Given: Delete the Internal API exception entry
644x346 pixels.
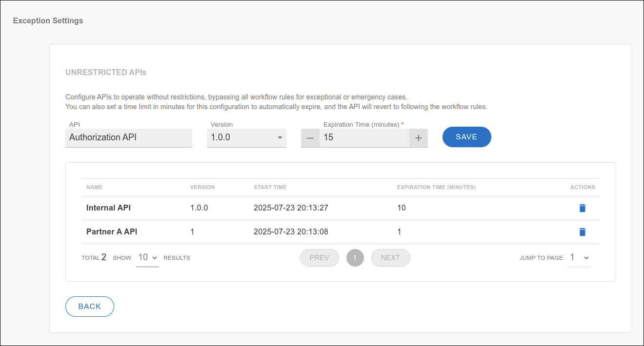Looking at the screenshot, I should 582,208.
